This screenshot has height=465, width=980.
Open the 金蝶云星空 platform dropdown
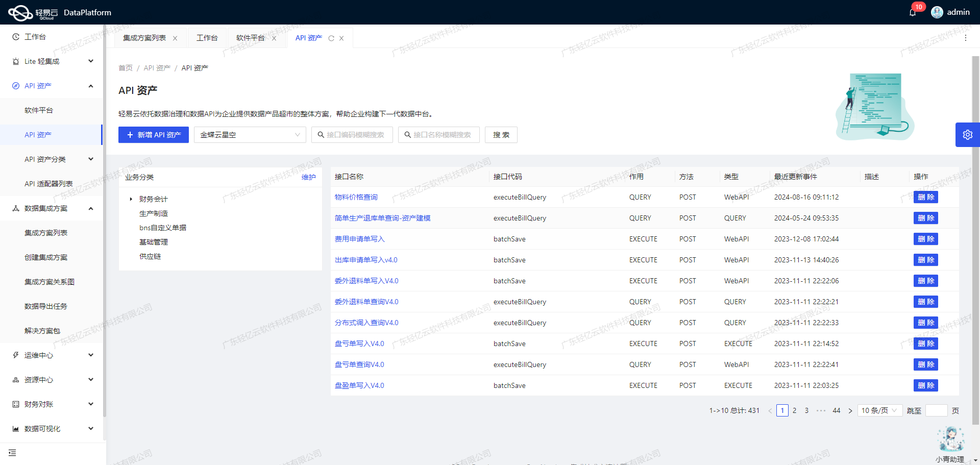tap(250, 135)
